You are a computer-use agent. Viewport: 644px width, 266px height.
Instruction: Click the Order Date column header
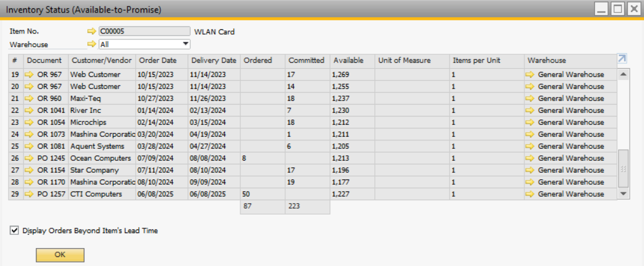coord(162,60)
